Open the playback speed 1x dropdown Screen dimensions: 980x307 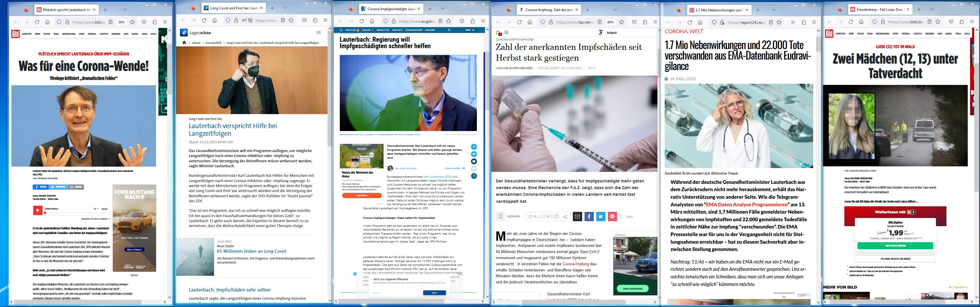point(96,209)
